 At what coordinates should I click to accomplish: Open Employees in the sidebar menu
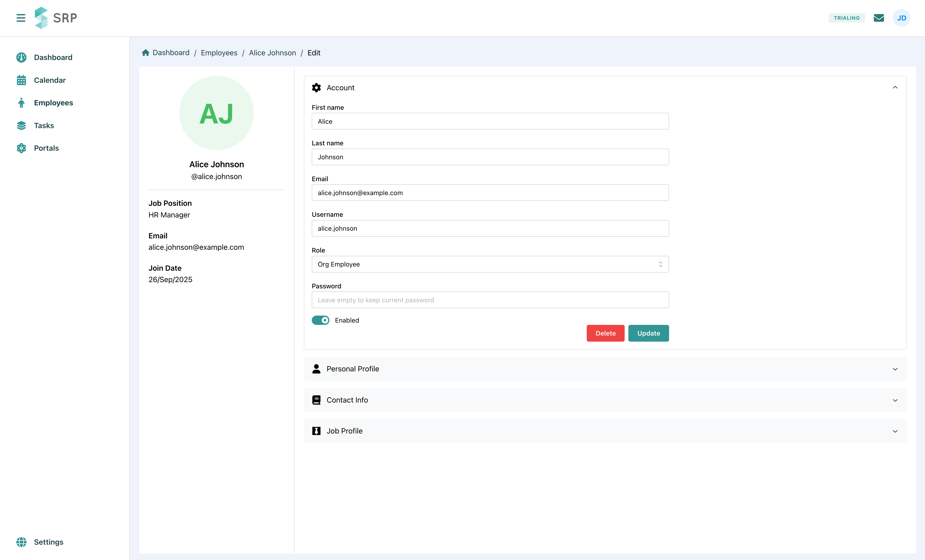(53, 103)
